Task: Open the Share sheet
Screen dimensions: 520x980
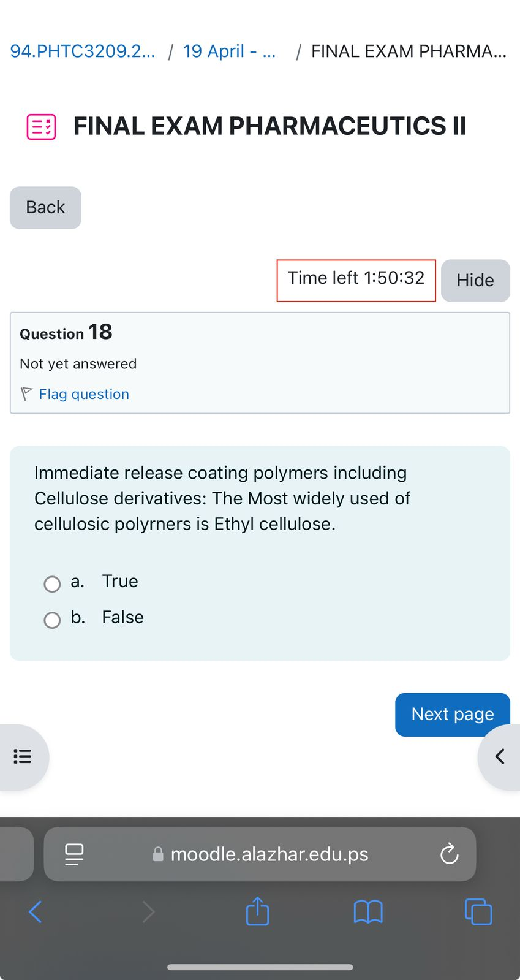Action: (x=257, y=911)
